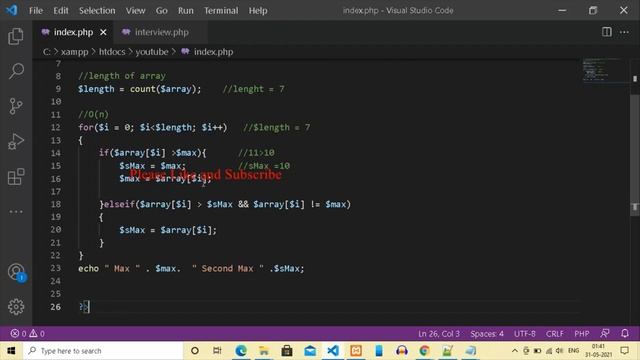The height and width of the screenshot is (360, 640).
Task: Open the Mail app from taskbar
Action: tap(310, 351)
